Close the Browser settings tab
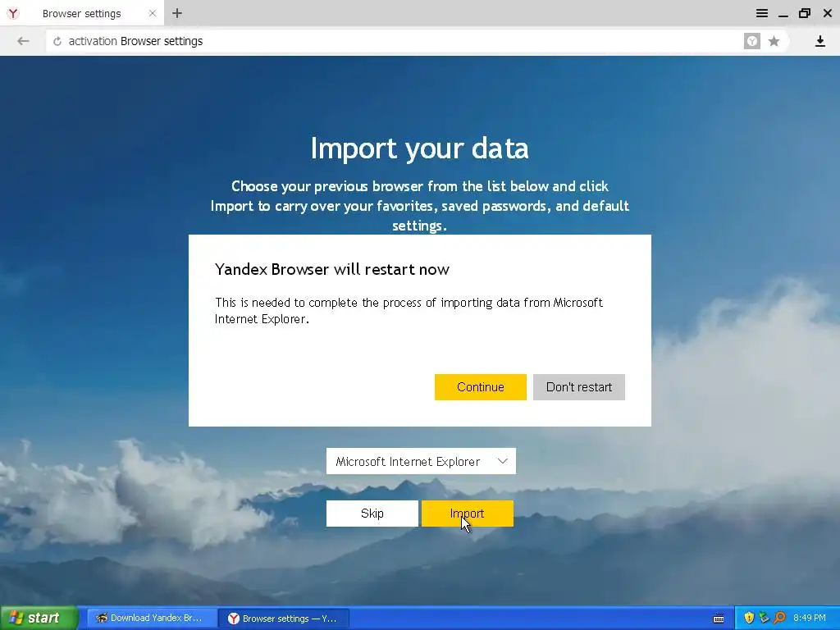The height and width of the screenshot is (630, 840). [152, 13]
